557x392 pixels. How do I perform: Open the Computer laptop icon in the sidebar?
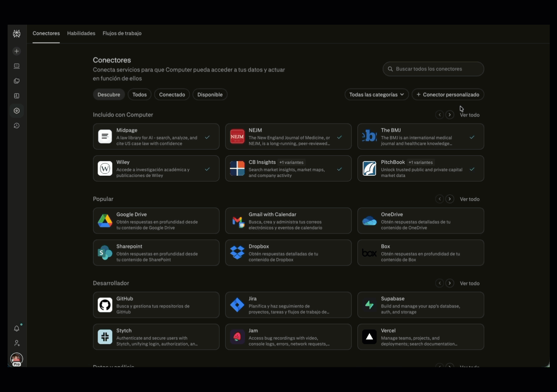[x=17, y=66]
